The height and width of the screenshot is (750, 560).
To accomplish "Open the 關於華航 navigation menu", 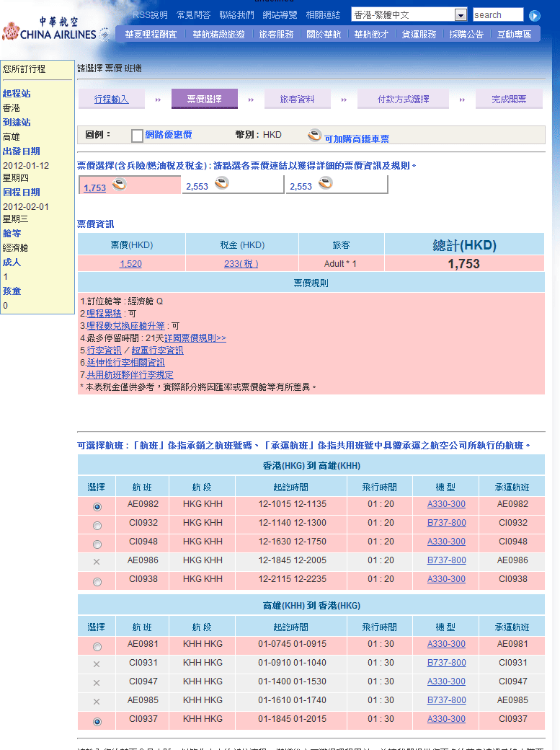I will 324,35.
